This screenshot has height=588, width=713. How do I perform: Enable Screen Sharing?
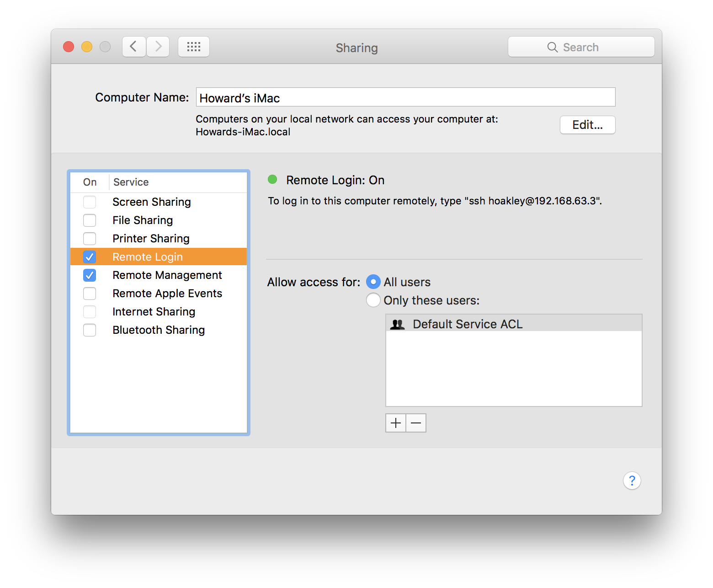(x=90, y=202)
